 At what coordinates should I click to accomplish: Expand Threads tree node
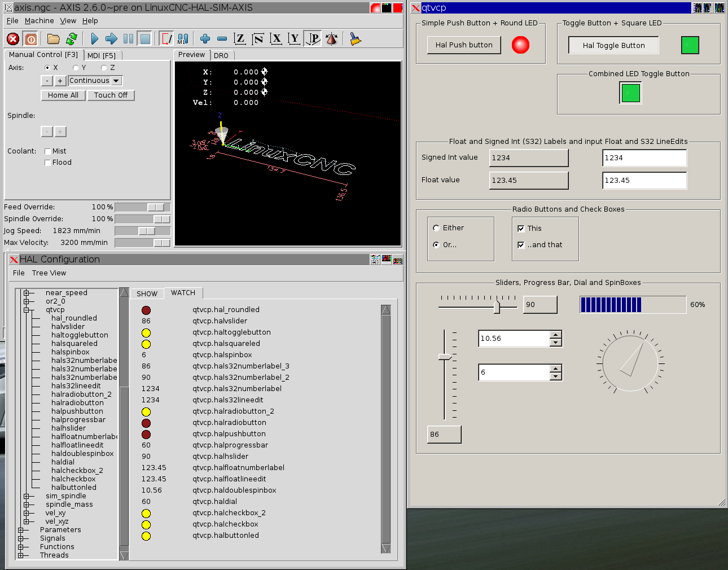(x=20, y=555)
